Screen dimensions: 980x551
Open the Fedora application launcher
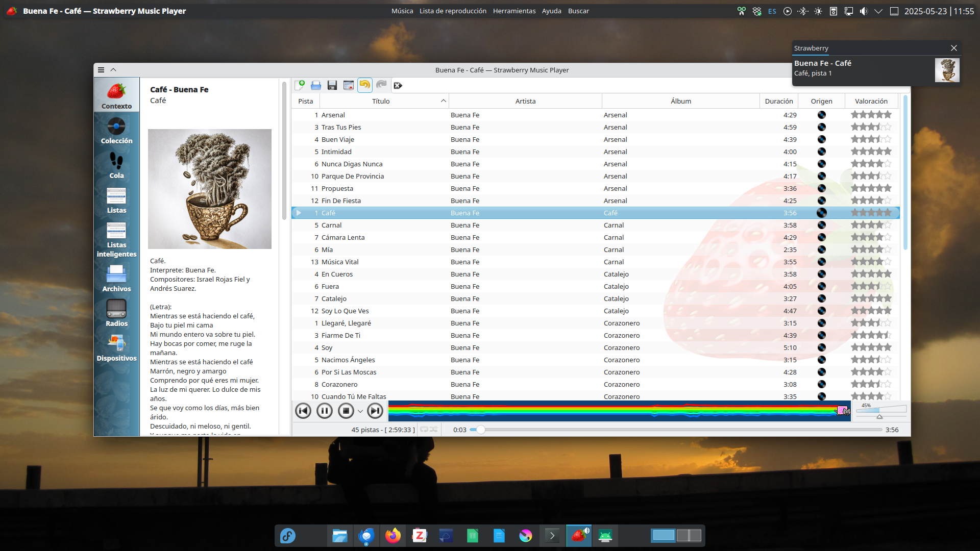click(x=288, y=536)
